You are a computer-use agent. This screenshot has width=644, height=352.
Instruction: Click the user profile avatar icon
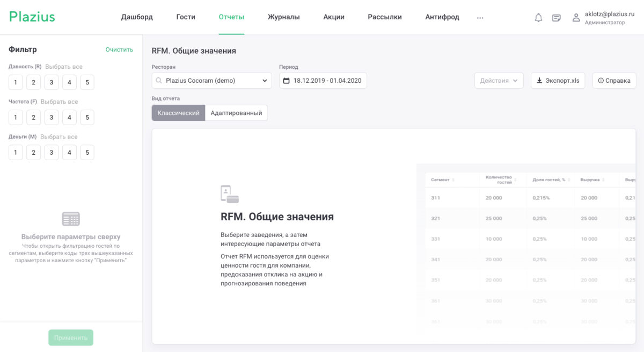576,18
